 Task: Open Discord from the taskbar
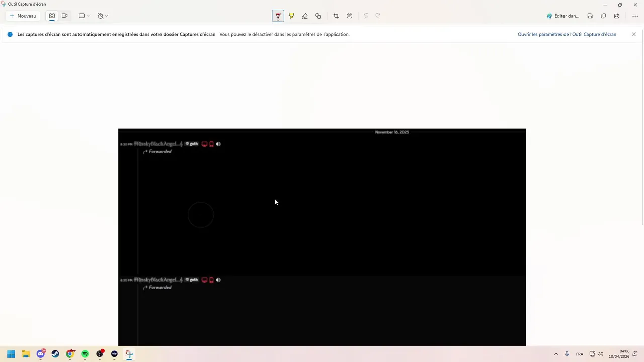(41, 354)
